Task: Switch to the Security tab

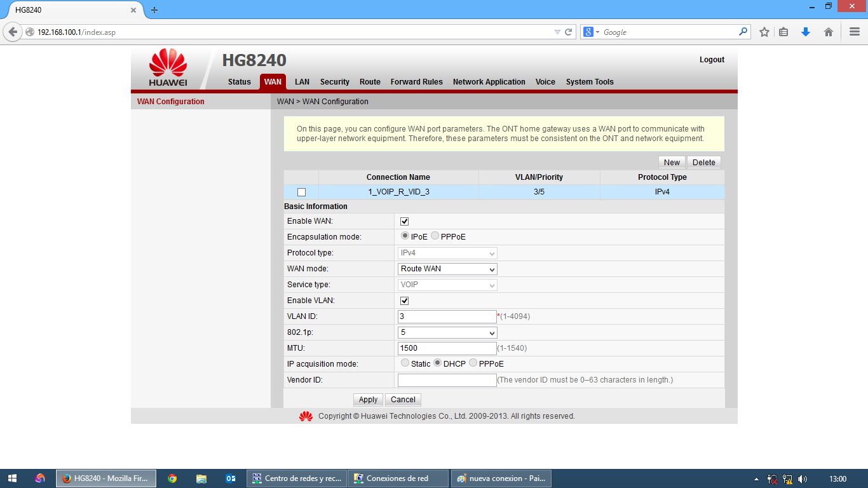Action: pos(334,82)
